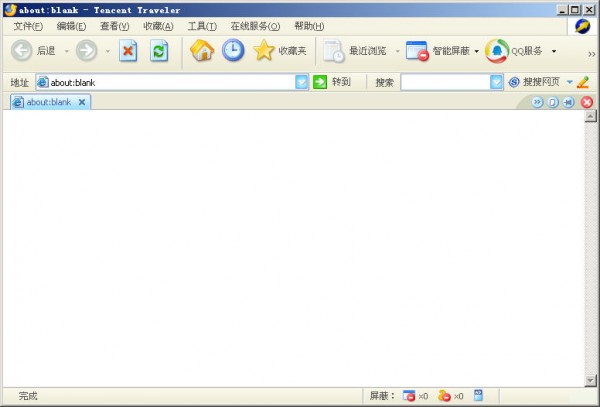
Task: Open the 文件(F) menu
Action: coord(28,26)
